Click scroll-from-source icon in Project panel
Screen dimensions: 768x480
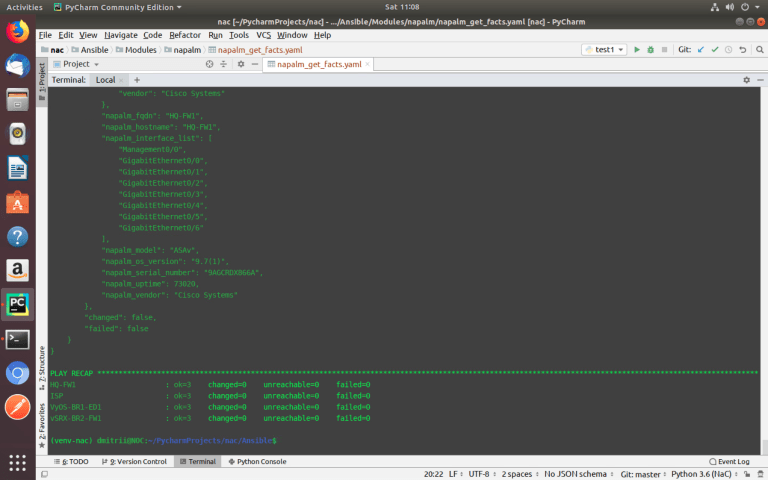click(209, 64)
